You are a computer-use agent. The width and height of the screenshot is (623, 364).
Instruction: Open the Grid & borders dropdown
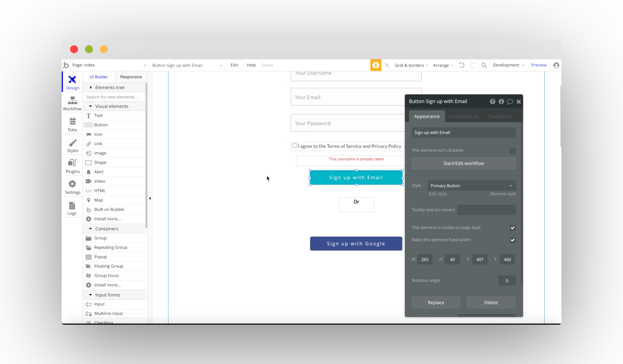click(411, 65)
